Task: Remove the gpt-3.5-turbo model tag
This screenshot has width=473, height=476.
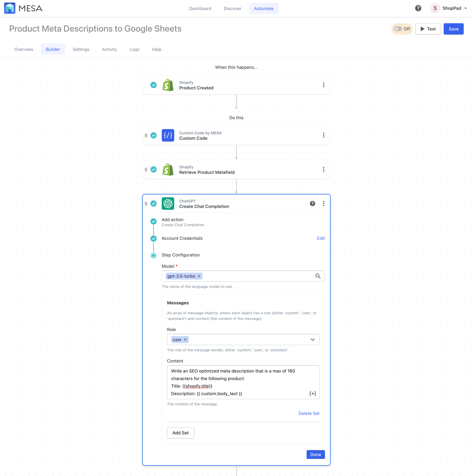Action: (x=199, y=276)
